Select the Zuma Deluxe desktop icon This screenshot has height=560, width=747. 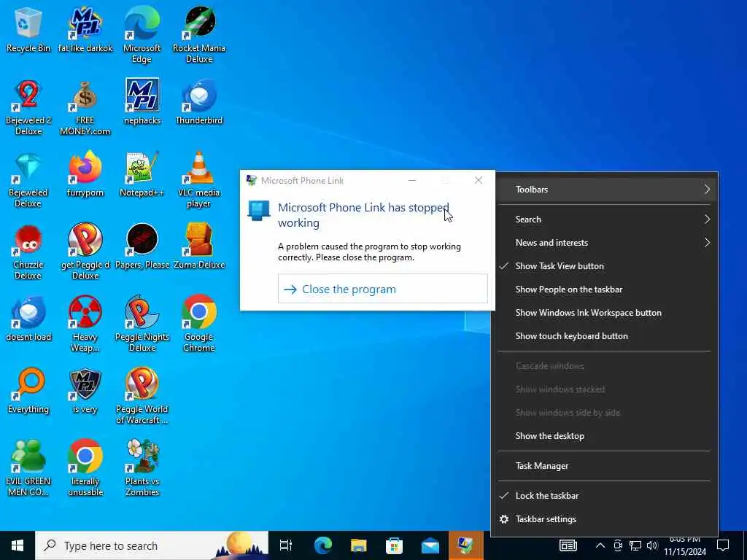pos(199,246)
